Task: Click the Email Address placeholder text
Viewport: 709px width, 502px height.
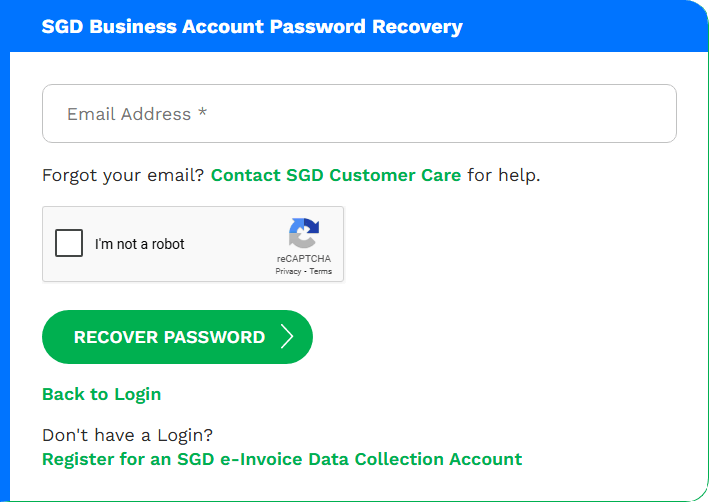Action: pos(137,114)
